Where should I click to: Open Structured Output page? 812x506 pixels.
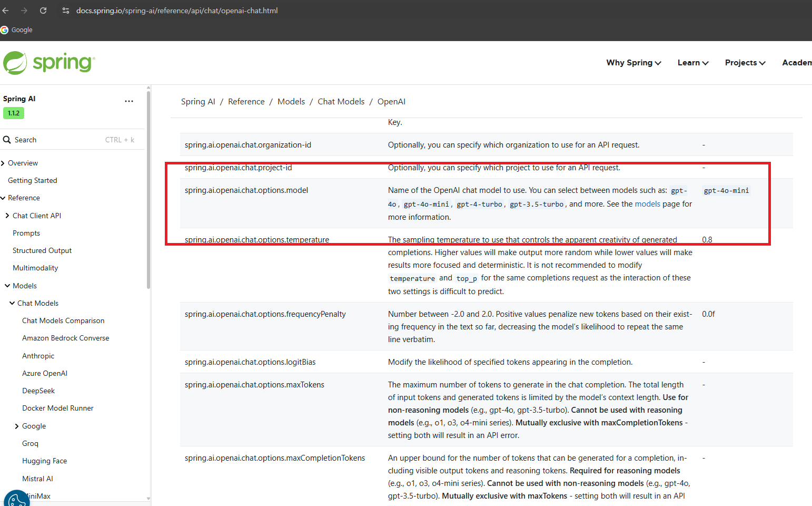[x=42, y=250]
